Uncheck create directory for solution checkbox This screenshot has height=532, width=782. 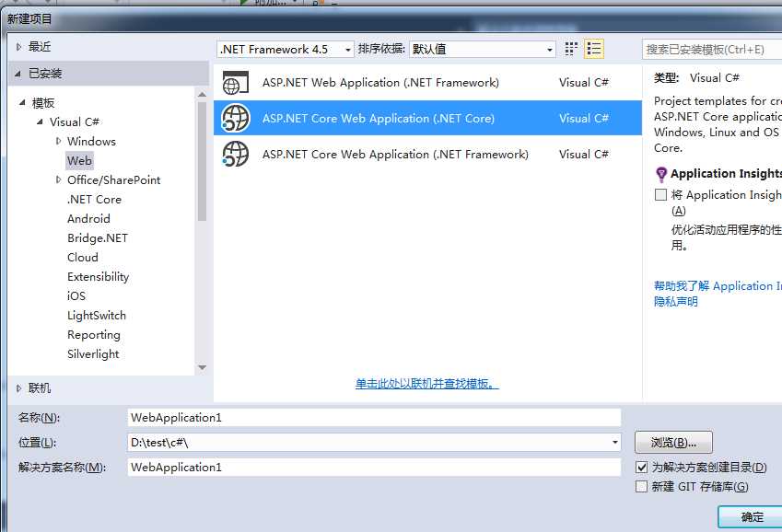642,468
